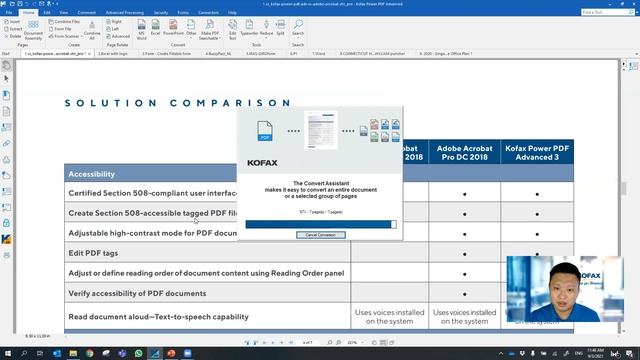The height and width of the screenshot is (360, 640).
Task: Open the Other convert formats dropdown
Action: 191,29
